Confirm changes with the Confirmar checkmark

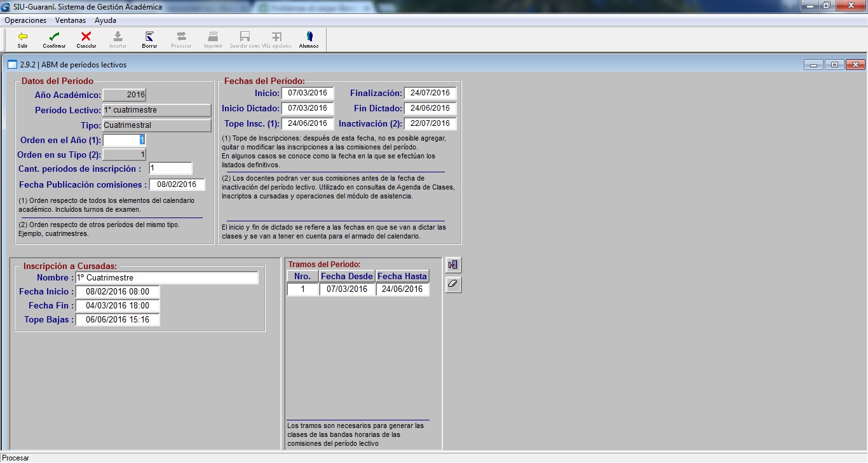click(x=54, y=39)
